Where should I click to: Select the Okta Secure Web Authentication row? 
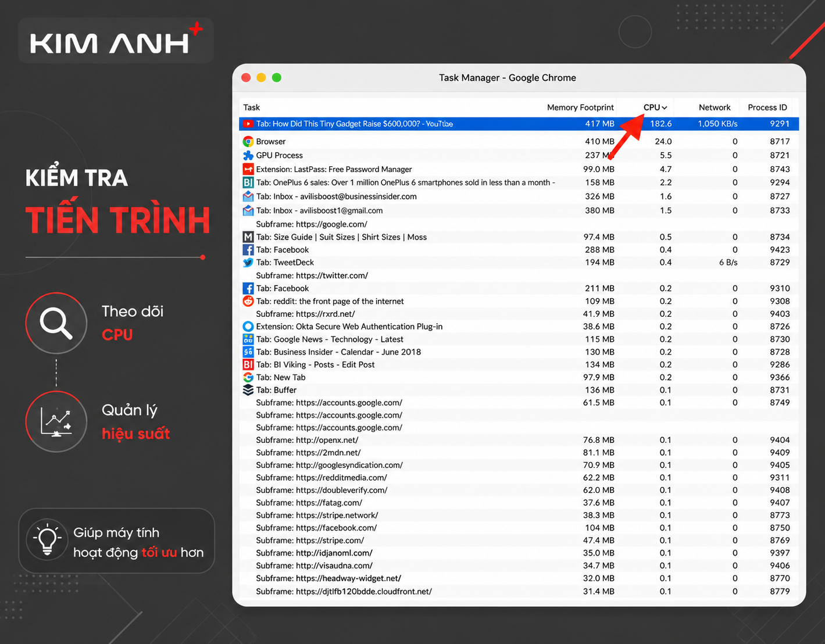(x=519, y=327)
